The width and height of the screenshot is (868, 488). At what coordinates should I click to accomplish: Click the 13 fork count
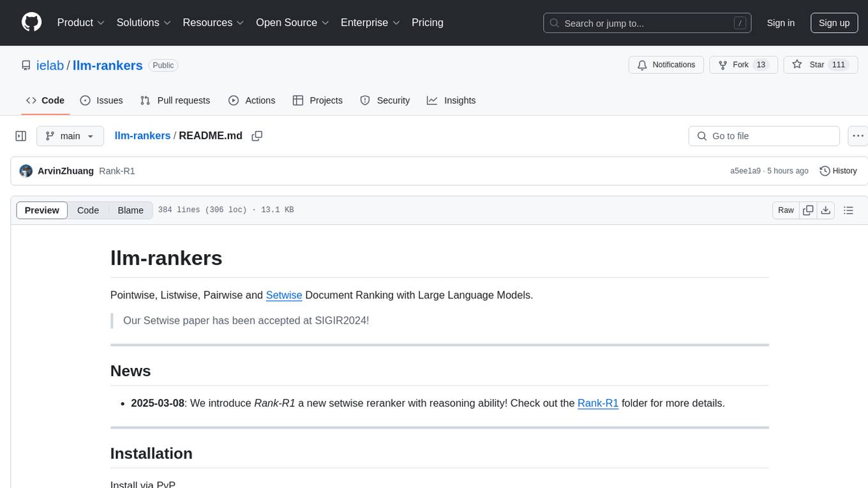760,65
